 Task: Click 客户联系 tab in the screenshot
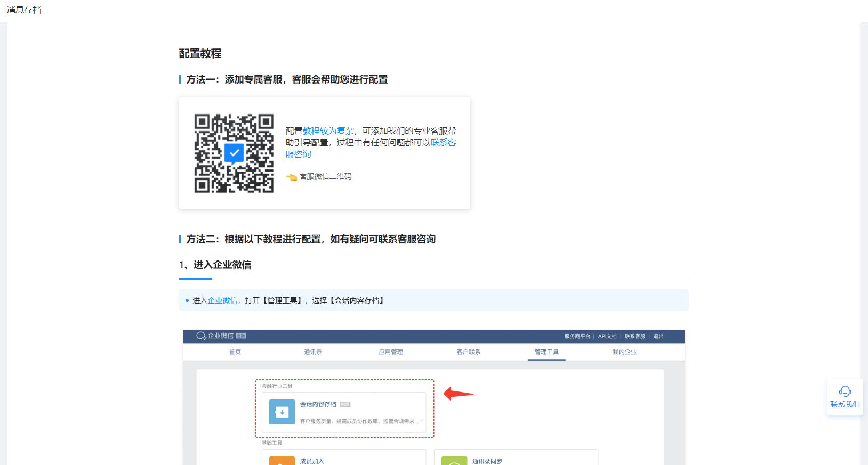[x=469, y=352]
